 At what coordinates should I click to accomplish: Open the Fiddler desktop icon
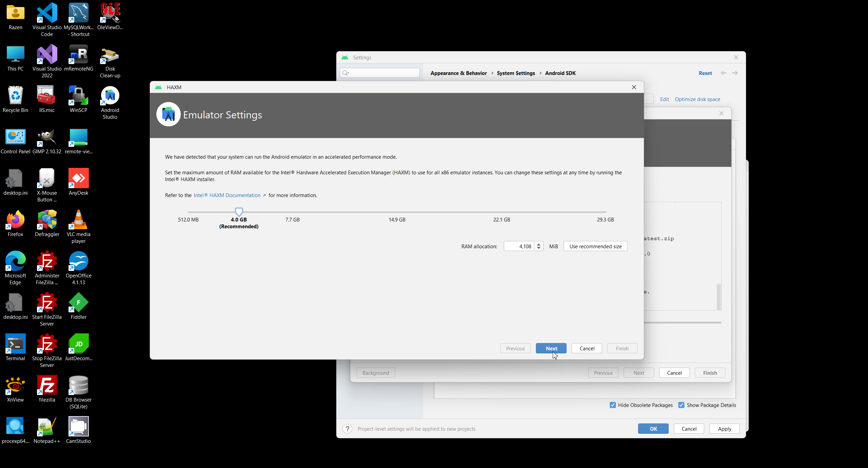(x=78, y=306)
